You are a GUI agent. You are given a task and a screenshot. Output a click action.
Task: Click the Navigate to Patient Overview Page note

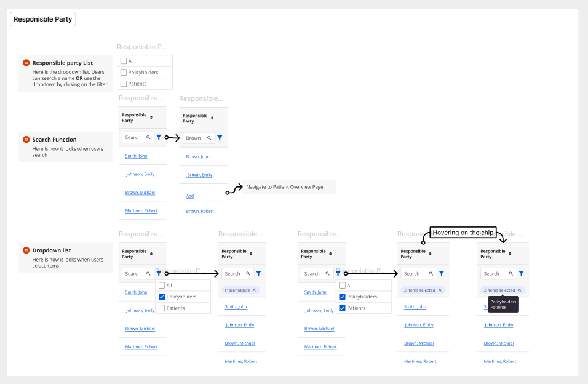(x=284, y=187)
